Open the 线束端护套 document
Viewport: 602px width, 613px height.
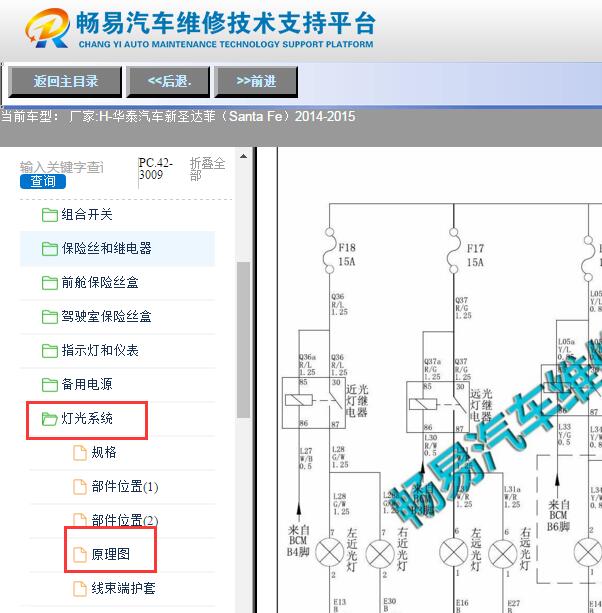tap(123, 588)
